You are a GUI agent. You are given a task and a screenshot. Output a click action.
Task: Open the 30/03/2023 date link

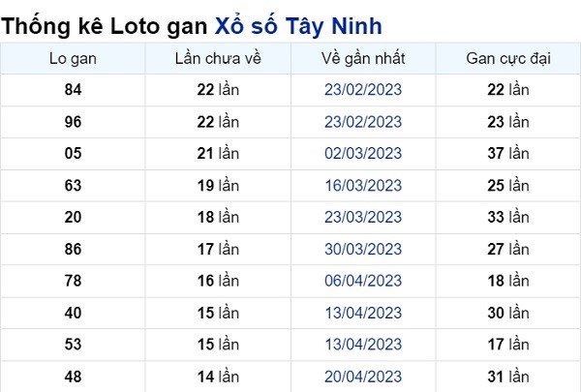(363, 249)
